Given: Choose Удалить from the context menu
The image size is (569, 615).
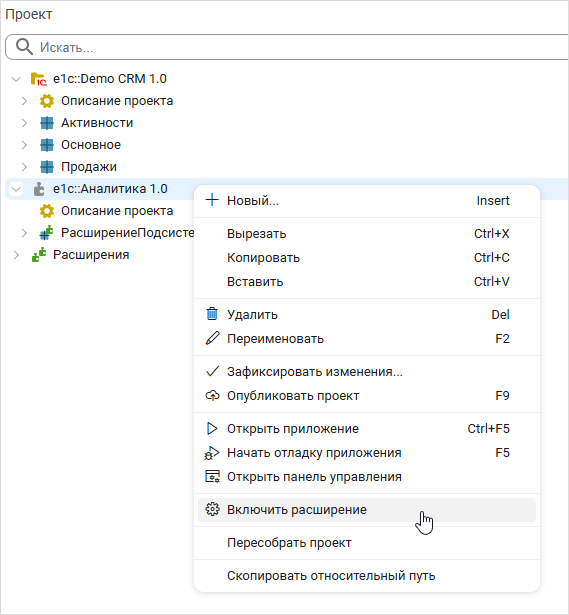Looking at the screenshot, I should (367, 315).
